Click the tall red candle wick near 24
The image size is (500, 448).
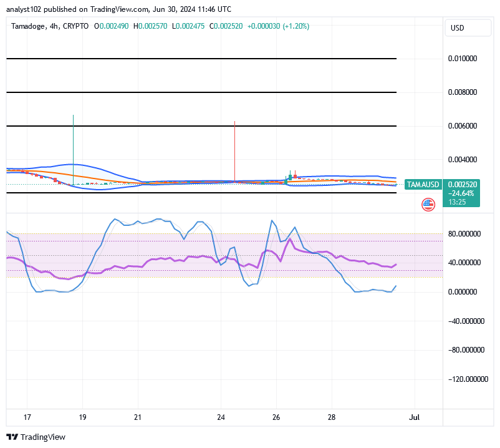(x=234, y=152)
